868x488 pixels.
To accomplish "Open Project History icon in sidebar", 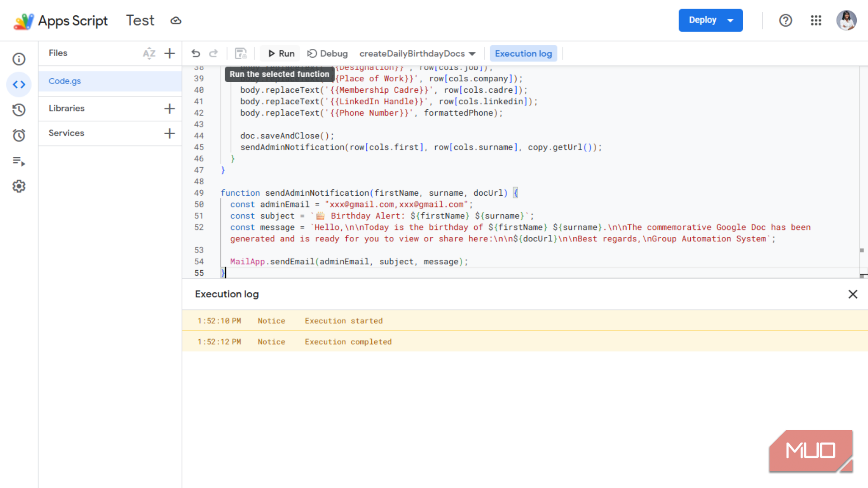I will [19, 110].
